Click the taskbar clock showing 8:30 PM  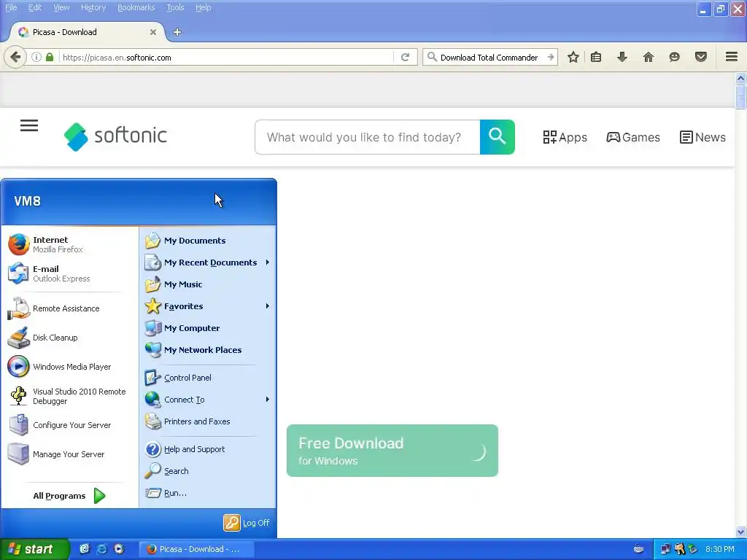coord(720,549)
